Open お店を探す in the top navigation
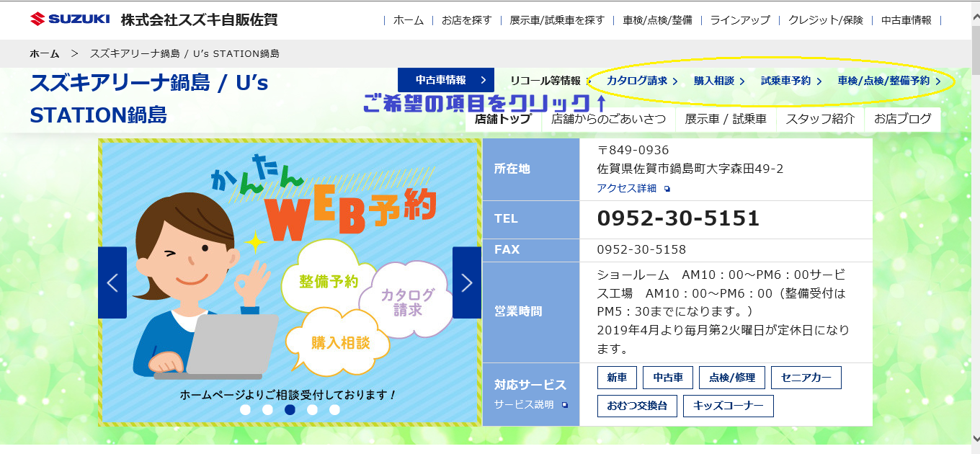Image resolution: width=980 pixels, height=454 pixels. click(x=467, y=20)
